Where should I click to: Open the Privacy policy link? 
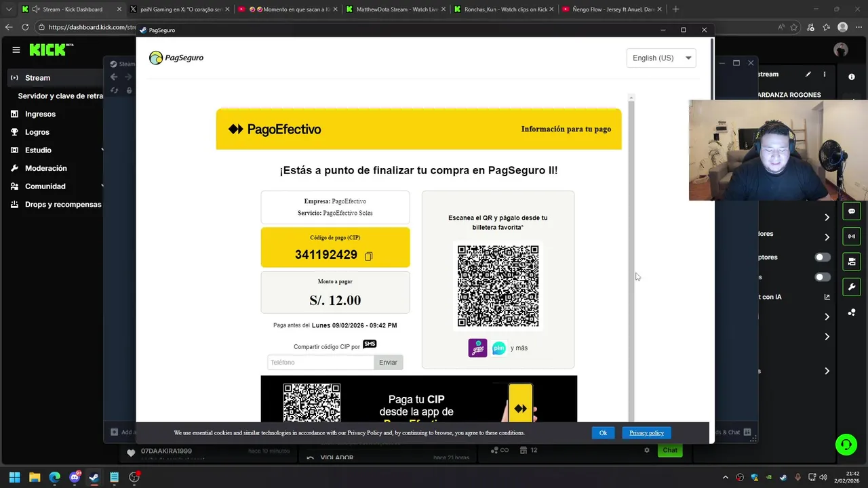646,433
